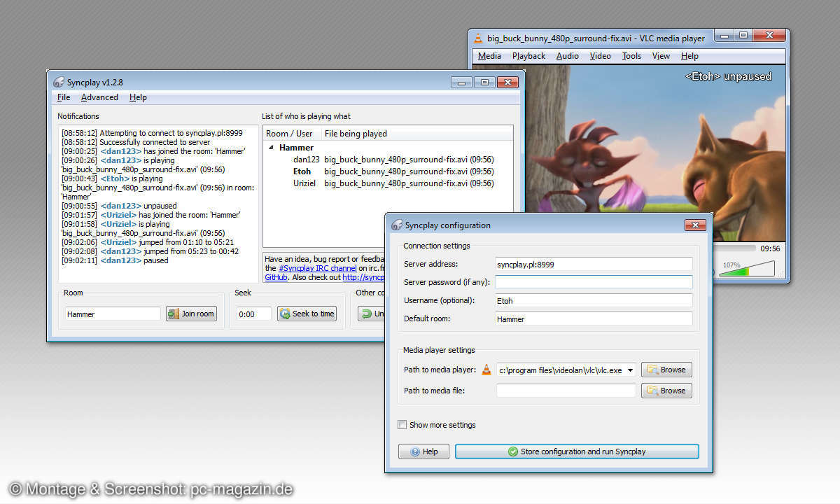840x504 pixels.
Task: Click the Username field containing Etoh
Action: 594,300
